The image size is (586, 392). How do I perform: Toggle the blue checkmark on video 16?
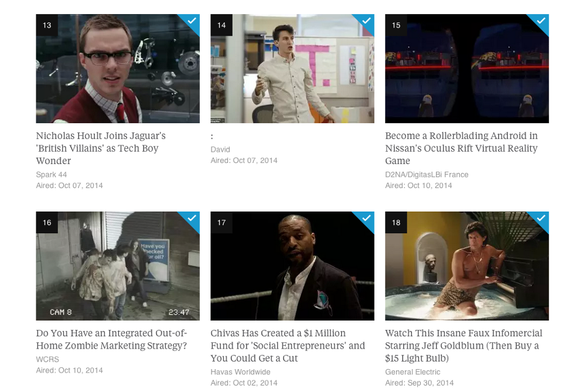tap(192, 219)
